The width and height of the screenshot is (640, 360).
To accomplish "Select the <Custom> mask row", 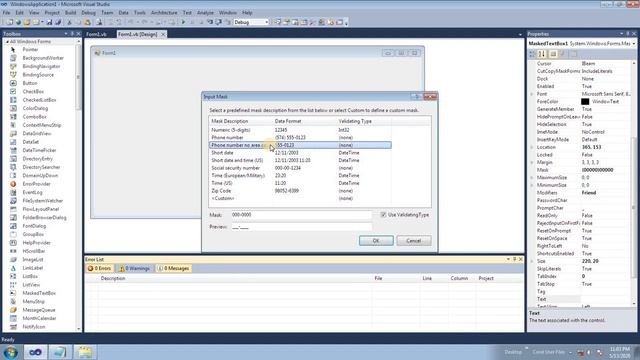I will click(x=300, y=198).
